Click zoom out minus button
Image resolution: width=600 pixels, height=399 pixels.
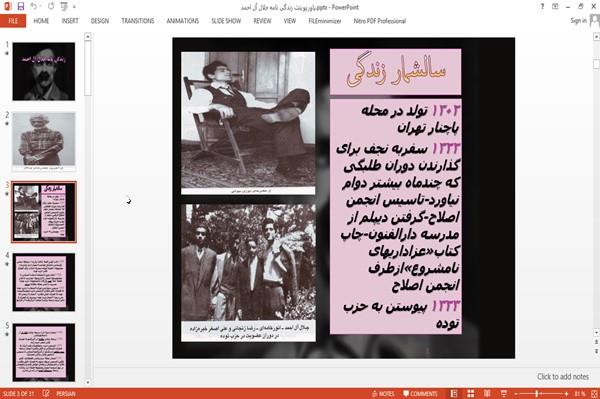tap(516, 394)
